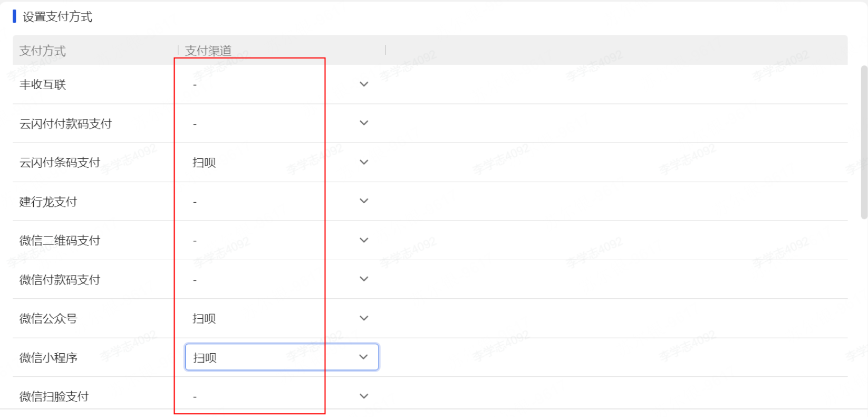Select the 云闪付付款码支付 row label

click(x=65, y=124)
